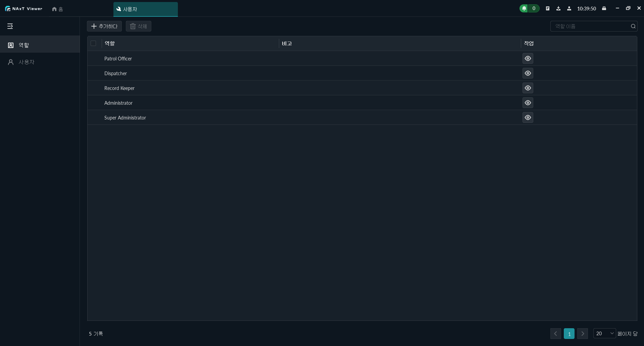
Task: View the Patrol Officer role details
Action: [528, 58]
